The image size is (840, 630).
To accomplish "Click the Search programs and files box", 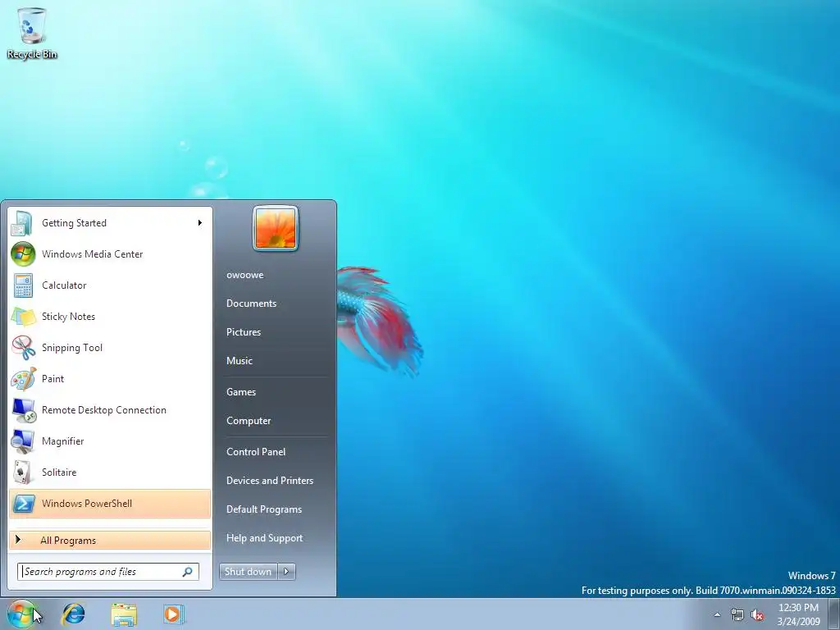I will [108, 572].
